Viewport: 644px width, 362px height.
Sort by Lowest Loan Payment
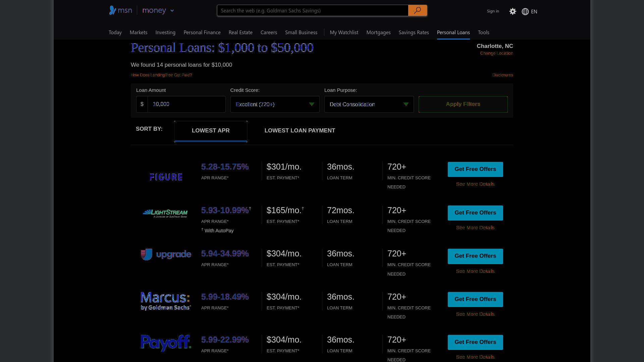pyautogui.click(x=300, y=131)
